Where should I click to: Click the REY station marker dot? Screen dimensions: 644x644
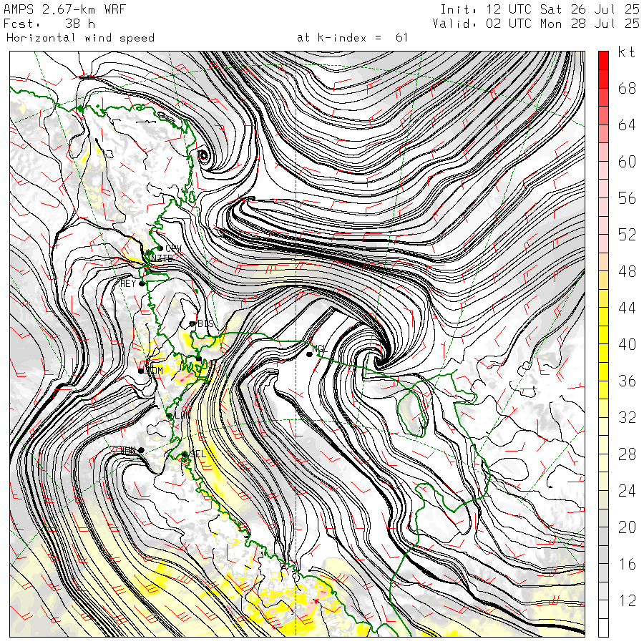[x=142, y=283]
